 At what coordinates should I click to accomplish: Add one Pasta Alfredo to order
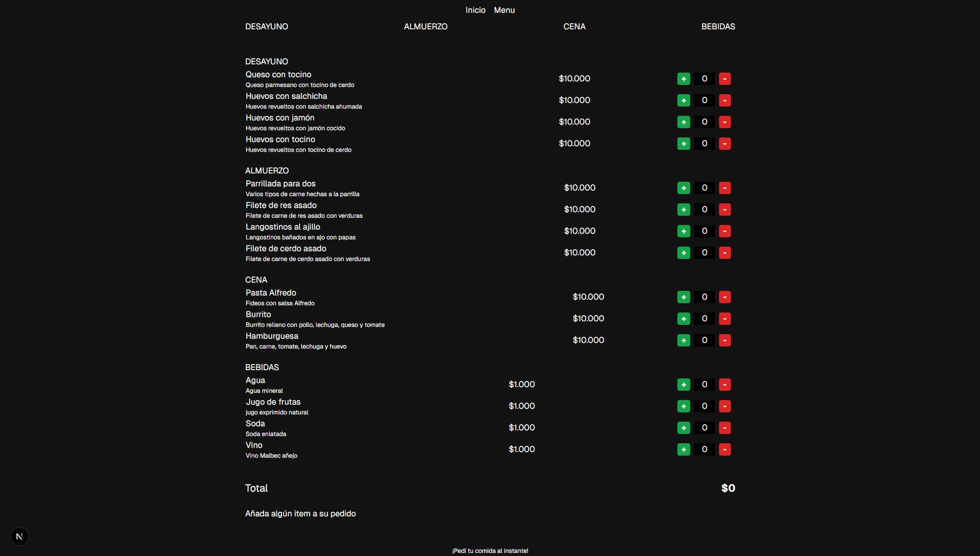click(684, 297)
